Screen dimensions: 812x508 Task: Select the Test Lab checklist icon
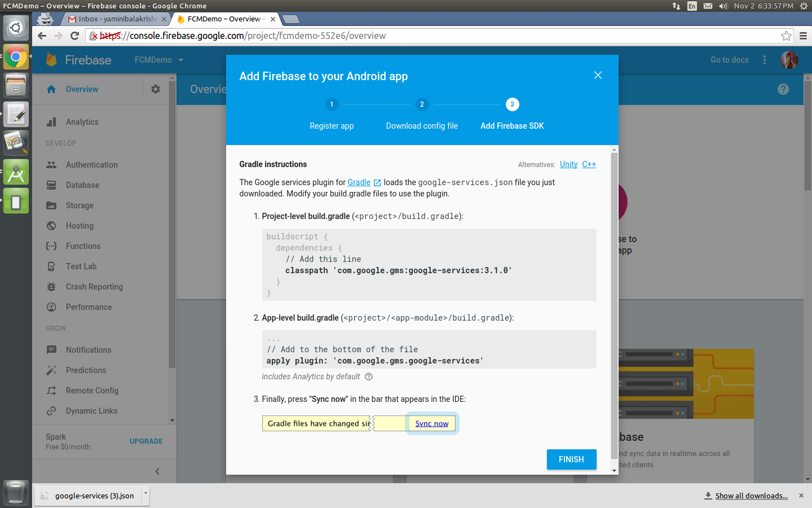pos(51,266)
